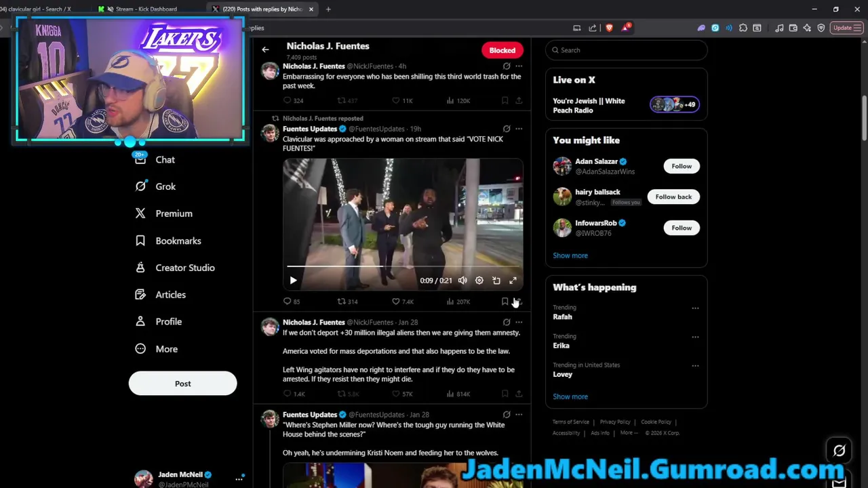Open floating Grok button at bottom right

pyautogui.click(x=839, y=450)
